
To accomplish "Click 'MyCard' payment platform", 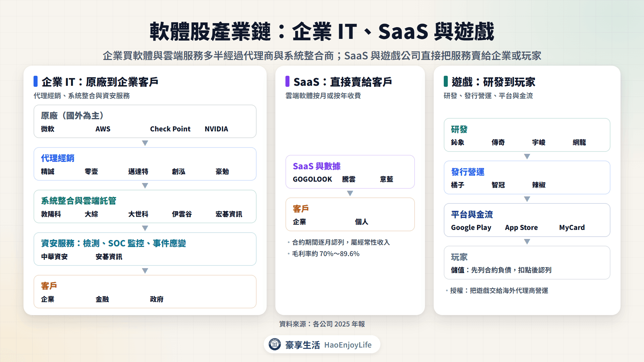I will pyautogui.click(x=572, y=228).
